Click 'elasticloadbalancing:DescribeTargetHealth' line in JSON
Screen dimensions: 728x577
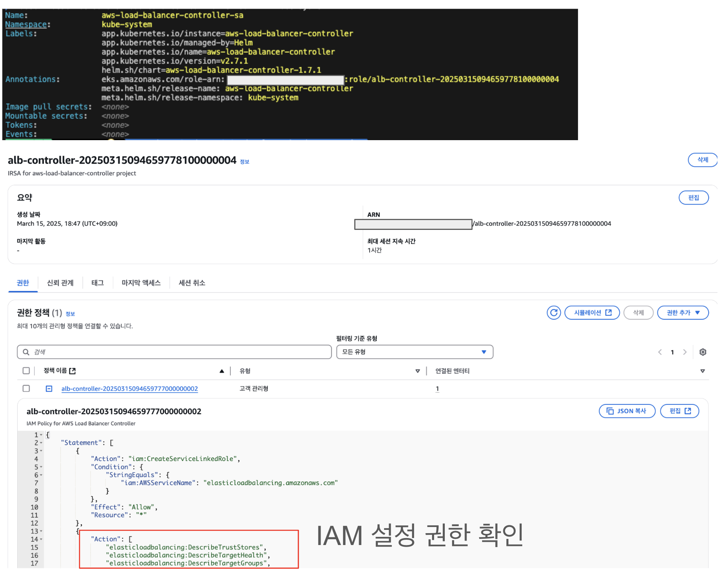(x=188, y=555)
